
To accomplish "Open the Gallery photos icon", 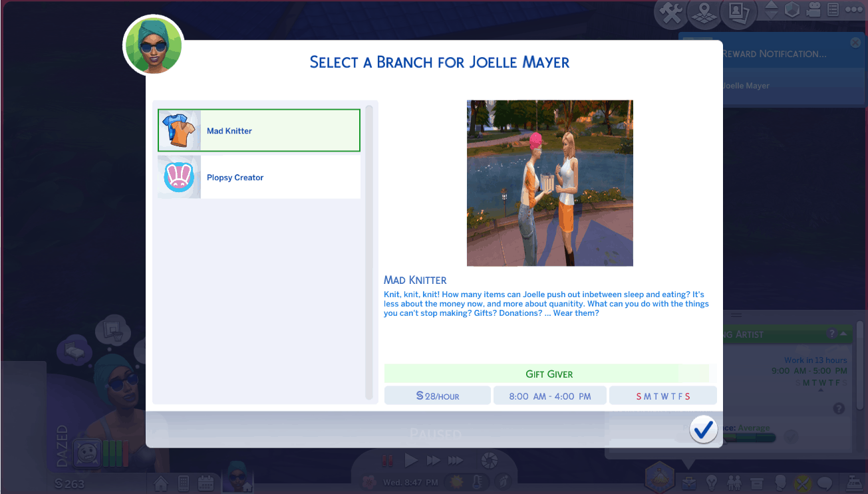I will click(x=739, y=13).
